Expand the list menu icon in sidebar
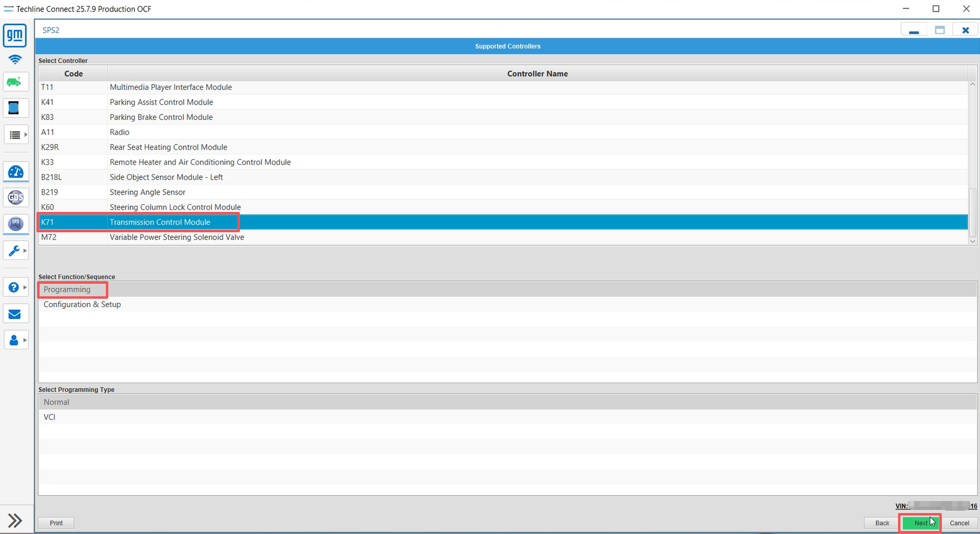The image size is (980, 534). tap(16, 135)
